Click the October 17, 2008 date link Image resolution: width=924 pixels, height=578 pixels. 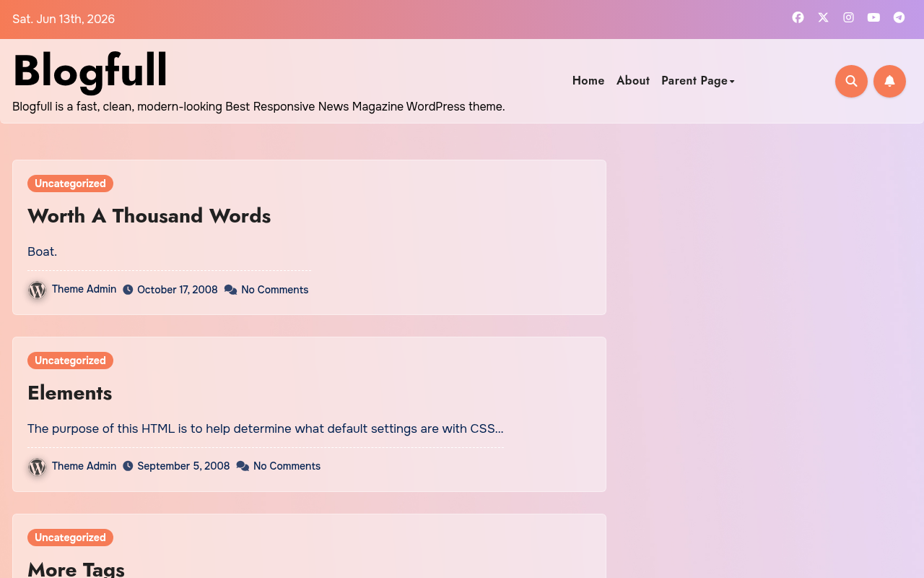click(178, 290)
